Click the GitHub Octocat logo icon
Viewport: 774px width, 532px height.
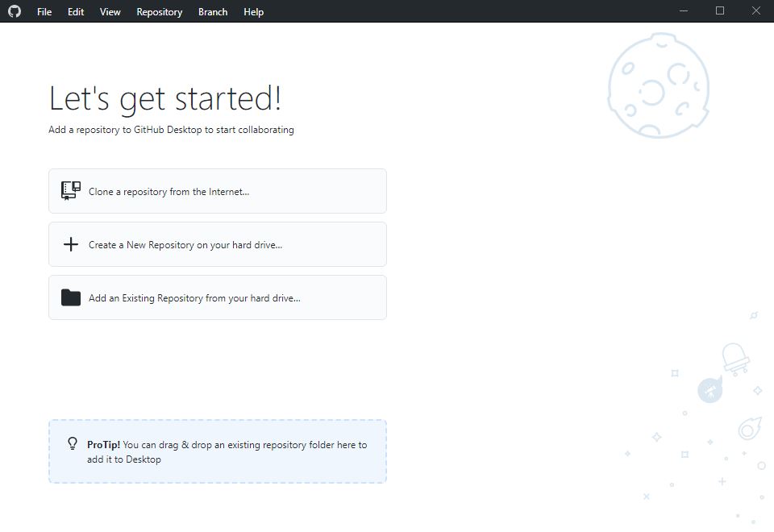coord(15,11)
